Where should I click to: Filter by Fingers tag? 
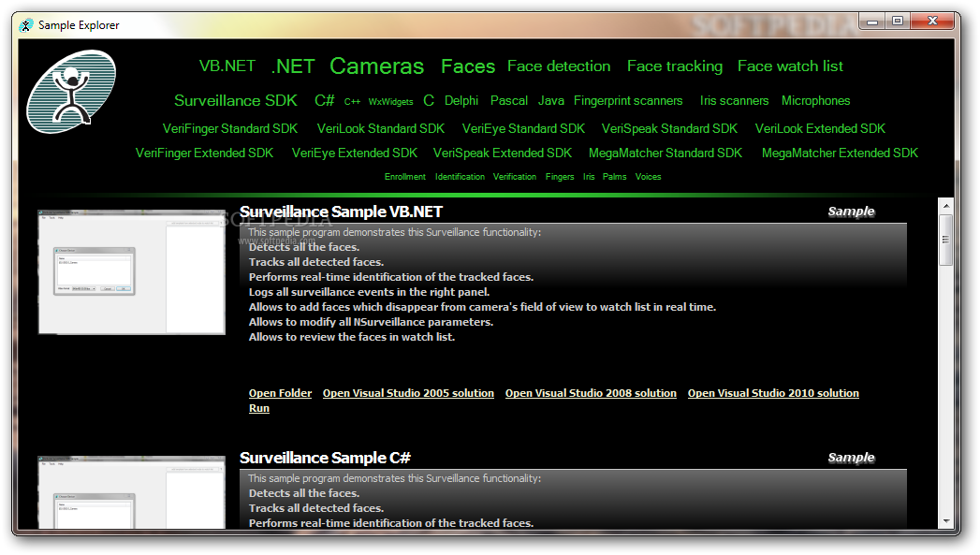[560, 177]
